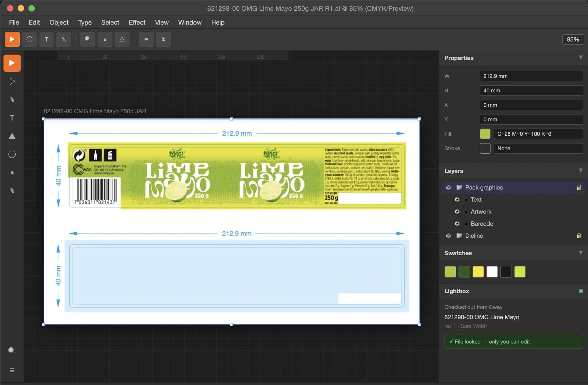Unlock the Pack graphics layer

click(579, 188)
